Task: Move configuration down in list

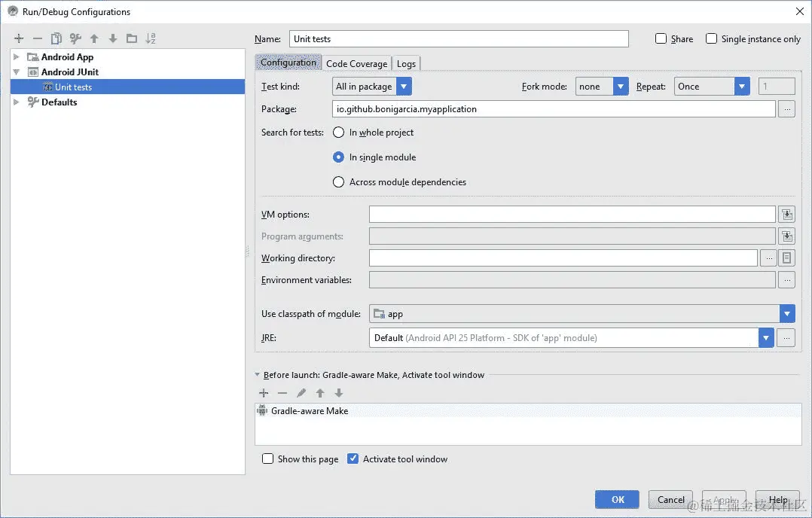Action: [x=113, y=38]
